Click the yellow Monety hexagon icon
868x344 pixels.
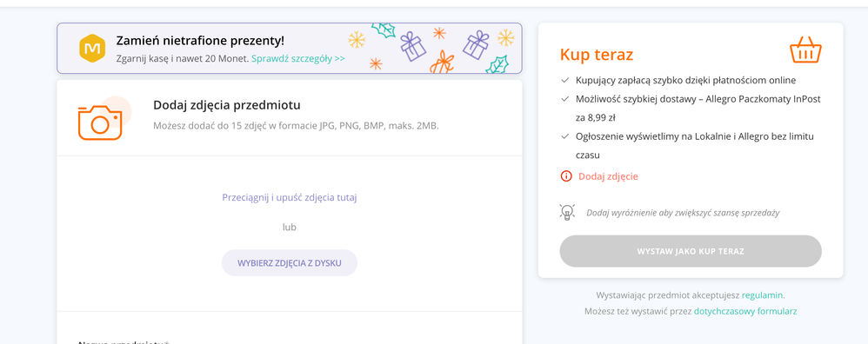pyautogui.click(x=92, y=48)
